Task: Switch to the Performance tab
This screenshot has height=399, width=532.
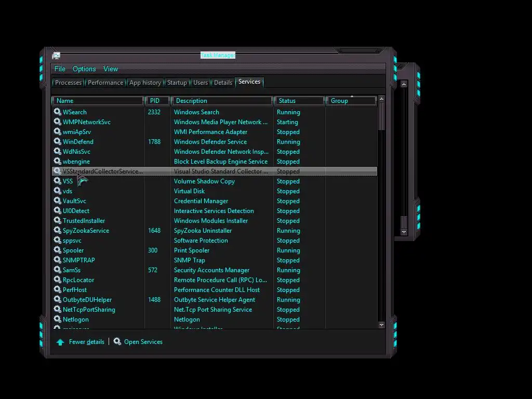Action: [x=105, y=83]
